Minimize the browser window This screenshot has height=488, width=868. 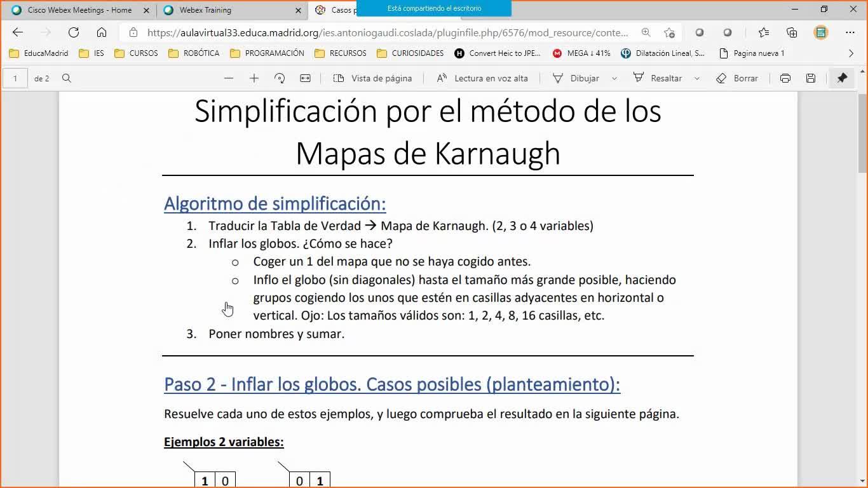click(x=796, y=10)
